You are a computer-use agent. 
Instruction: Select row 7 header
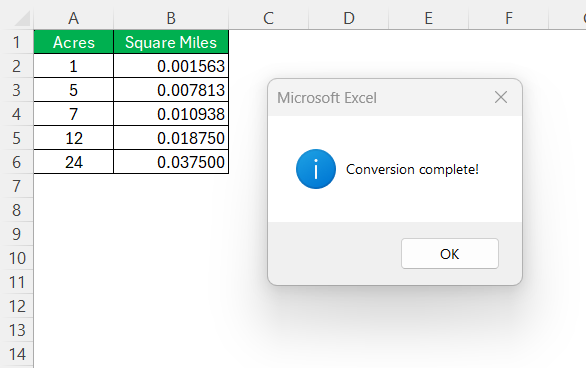pyautogui.click(x=16, y=186)
